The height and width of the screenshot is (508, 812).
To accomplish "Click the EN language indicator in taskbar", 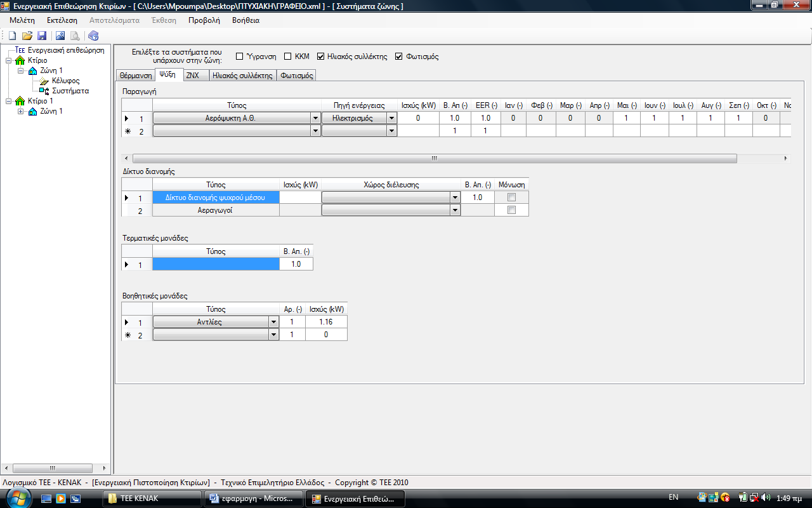I will (x=673, y=498).
